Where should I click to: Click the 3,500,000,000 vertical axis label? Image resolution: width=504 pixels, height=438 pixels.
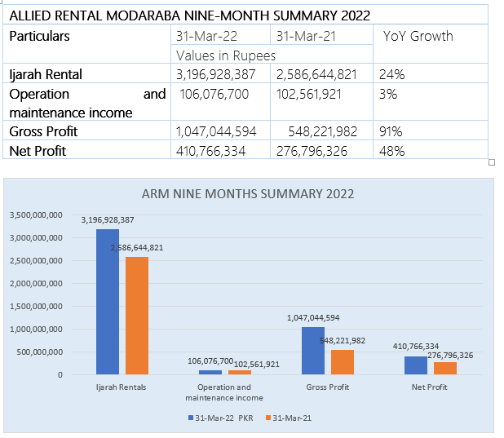point(35,215)
